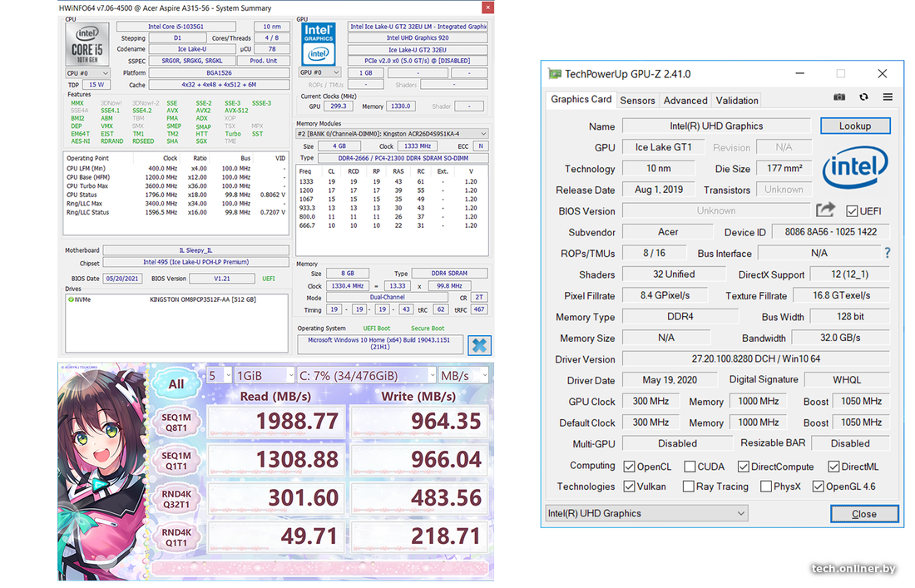Image resolution: width=915 pixels, height=588 pixels.
Task: Enable the Ray Tracing checkbox
Action: (688, 487)
